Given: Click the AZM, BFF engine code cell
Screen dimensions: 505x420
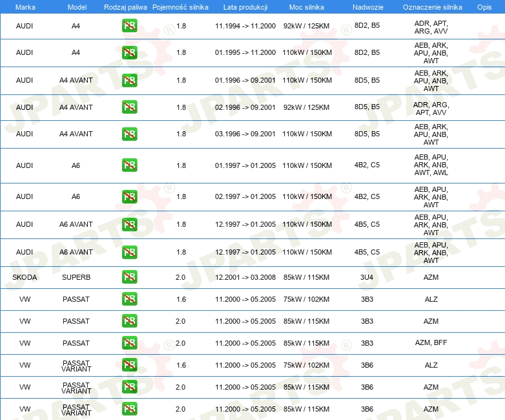Looking at the screenshot, I should click(431, 342).
